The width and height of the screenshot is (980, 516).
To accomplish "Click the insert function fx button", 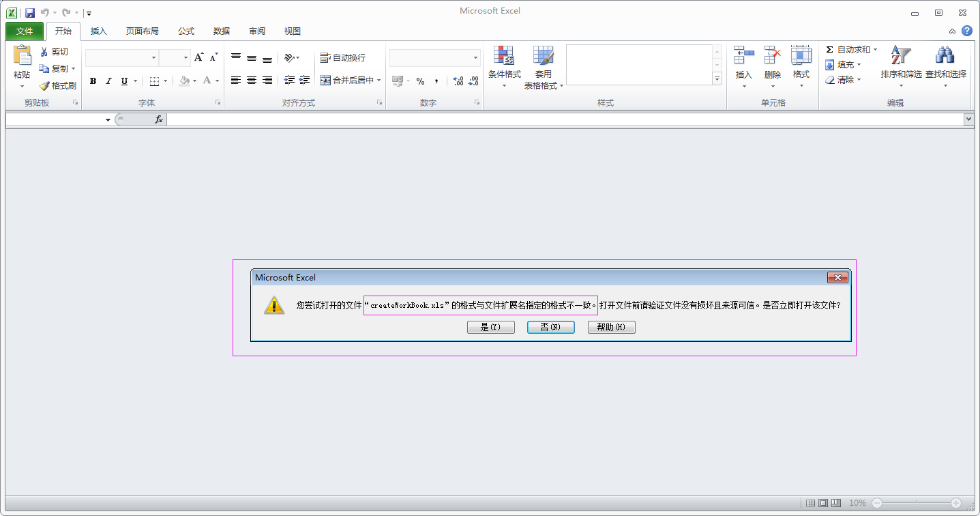I will pos(159,119).
